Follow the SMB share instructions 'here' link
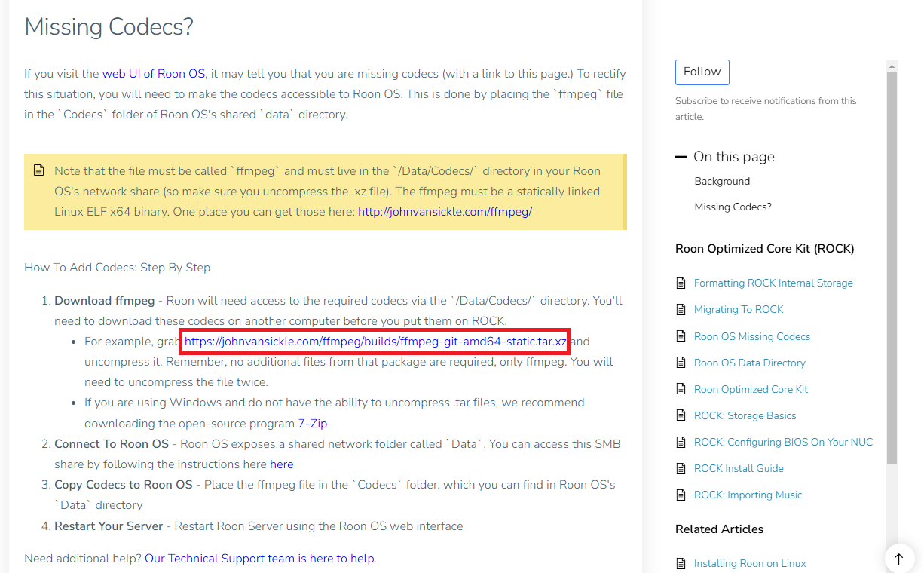Screen dimensions: 924x573 (282, 464)
